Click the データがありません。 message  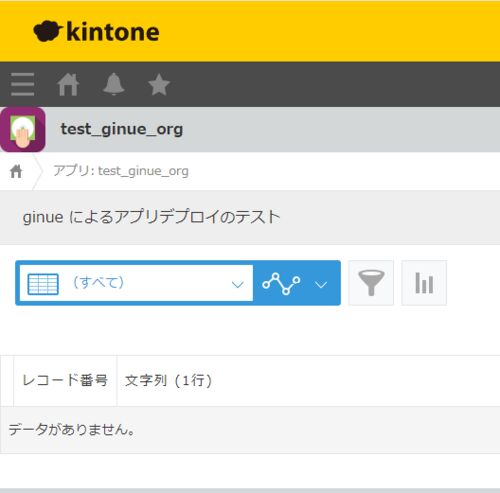(72, 429)
